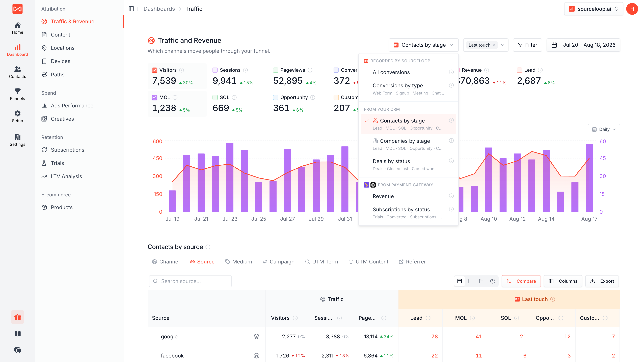Toggle the Lead checkbox
This screenshot has height=362, width=644.
click(519, 70)
